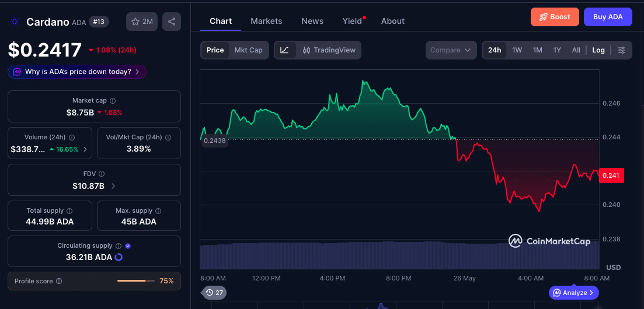Click the $10.87B FDV value
This screenshot has width=644, height=309.
(88, 186)
